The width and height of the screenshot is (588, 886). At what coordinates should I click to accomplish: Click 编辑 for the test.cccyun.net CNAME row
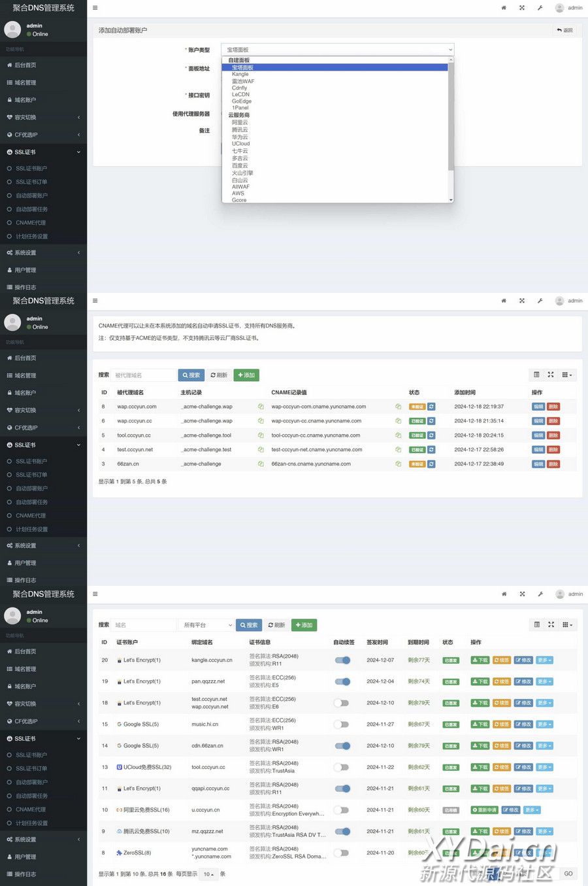tap(538, 450)
